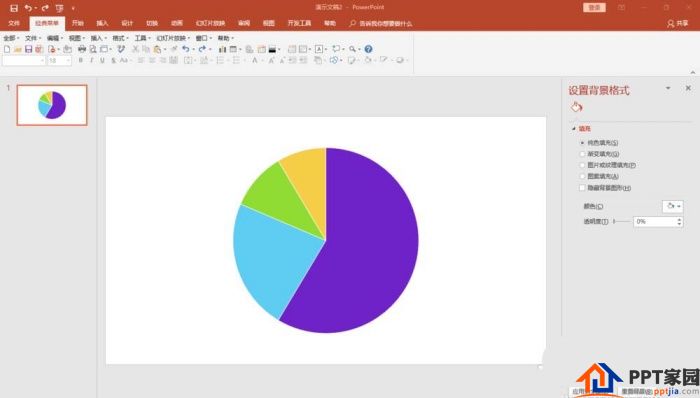Viewport: 700px width, 398px height.
Task: Click the Undo arrow in the classic toolbar
Action: [186, 49]
